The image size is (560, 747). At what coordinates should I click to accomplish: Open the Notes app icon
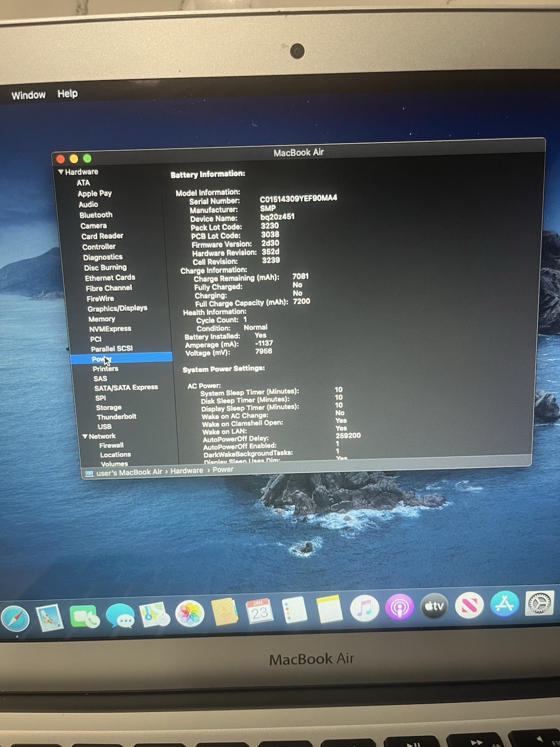[x=329, y=609]
